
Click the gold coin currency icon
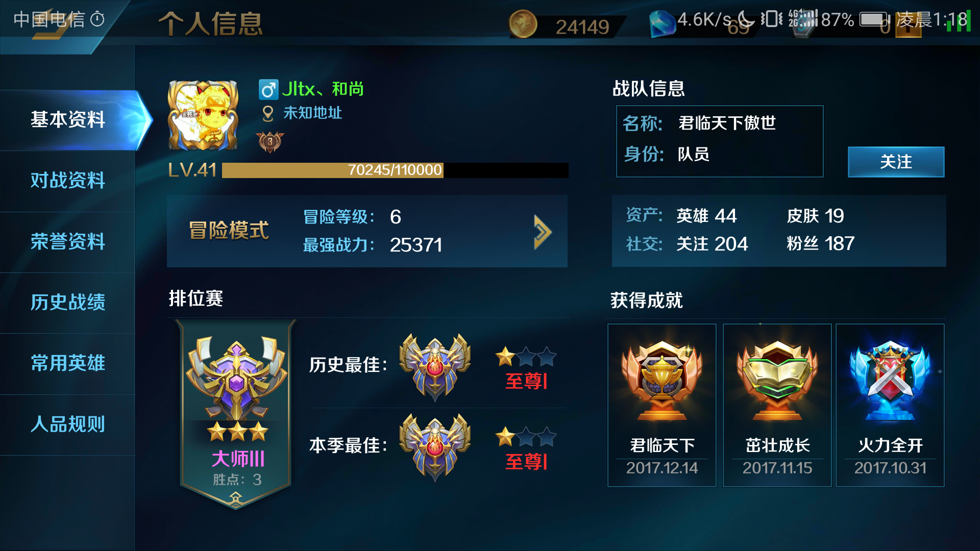[523, 24]
